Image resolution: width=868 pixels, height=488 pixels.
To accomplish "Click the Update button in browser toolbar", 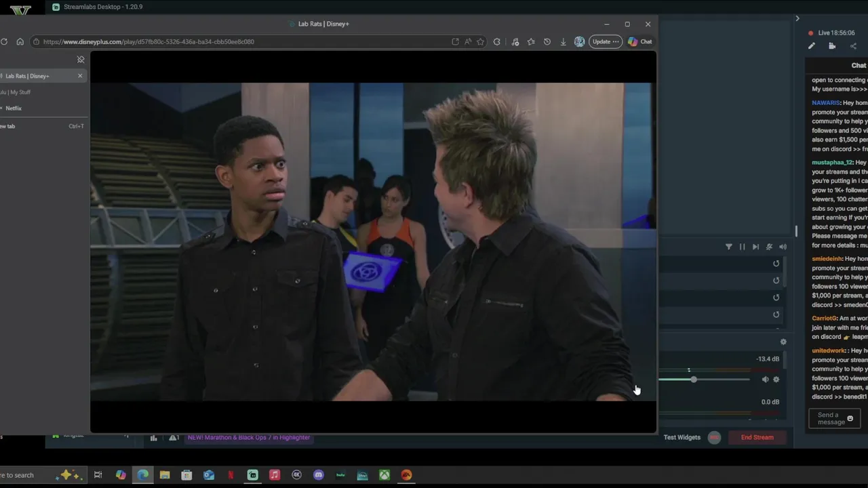I will coord(605,41).
